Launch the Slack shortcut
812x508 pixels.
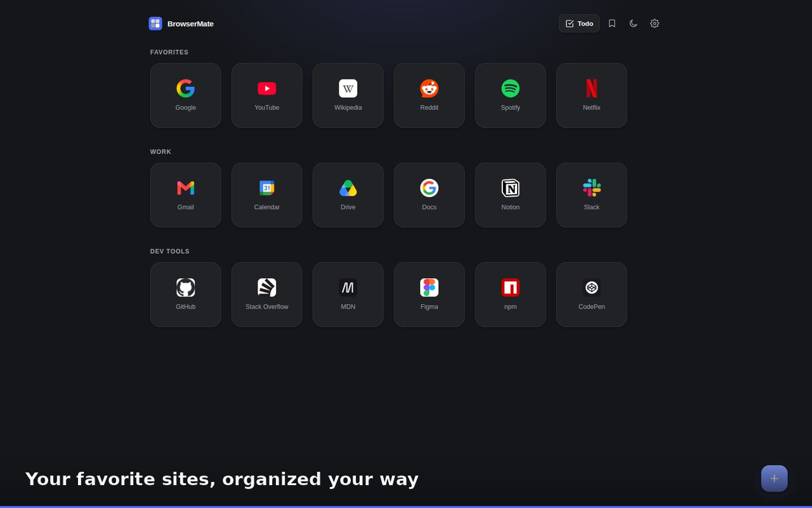click(x=591, y=195)
